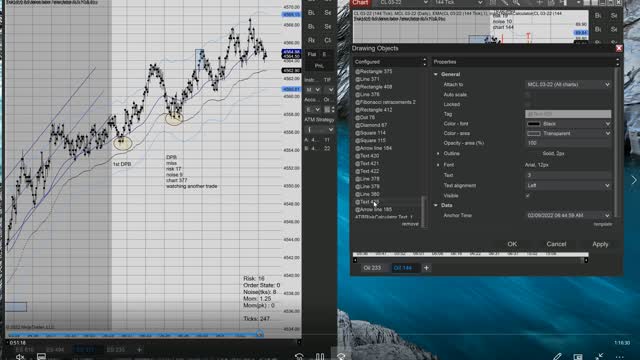Open the Attach to dropdown
Viewport: 640px width, 360px height.
tap(568, 84)
